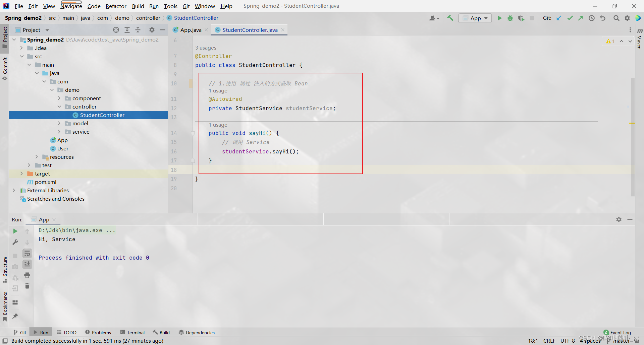The width and height of the screenshot is (644, 345).
Task: Push commits with Git green arrow
Action: pos(581,18)
